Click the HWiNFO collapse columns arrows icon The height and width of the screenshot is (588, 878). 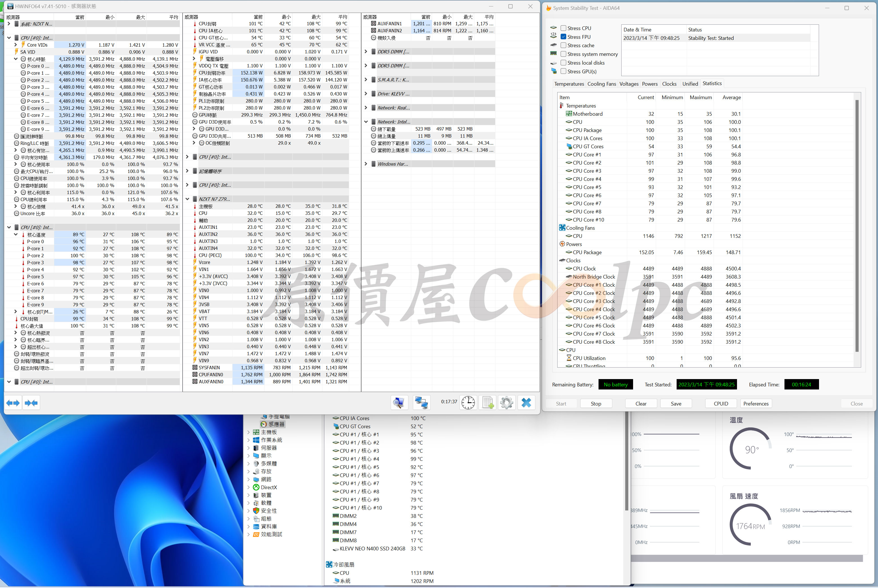tap(31, 403)
